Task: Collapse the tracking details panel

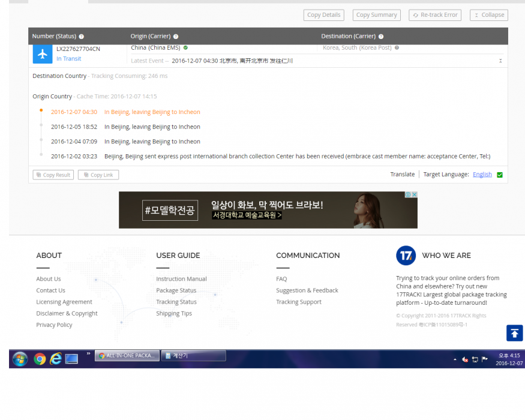Action: point(488,15)
